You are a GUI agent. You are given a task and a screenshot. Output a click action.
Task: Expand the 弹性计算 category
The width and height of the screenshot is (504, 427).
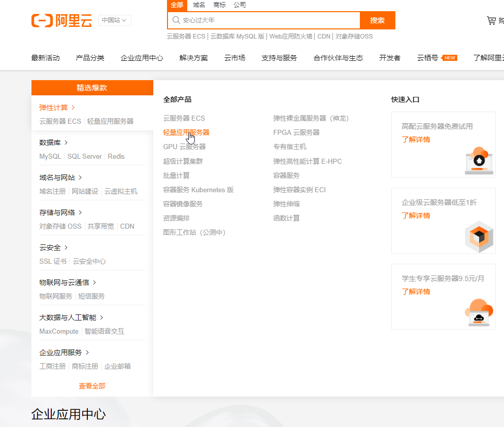point(54,107)
